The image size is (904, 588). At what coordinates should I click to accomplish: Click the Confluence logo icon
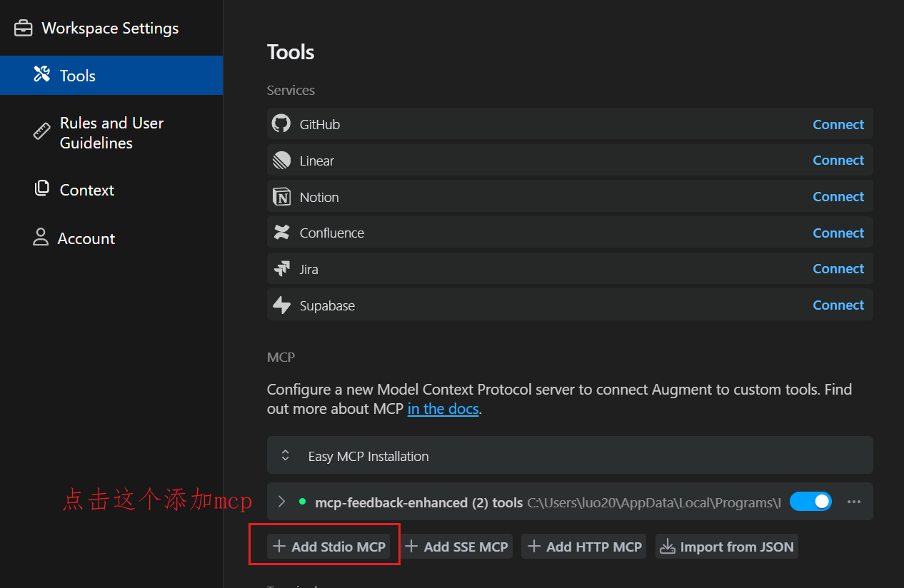(281, 233)
